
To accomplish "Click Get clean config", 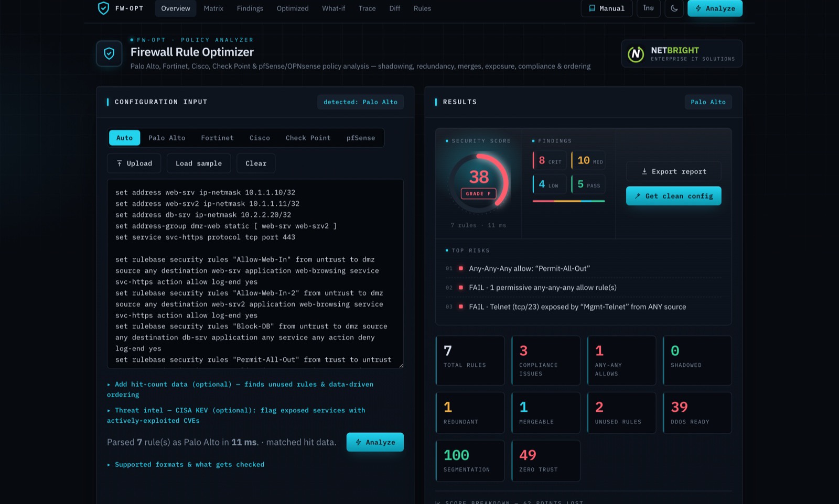I will tap(673, 196).
